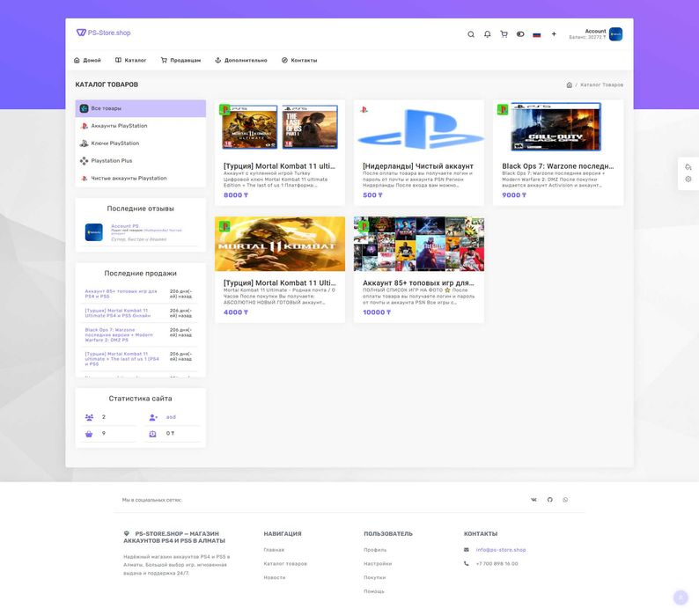
Task: Open the settings gear on right edge
Action: 688,179
